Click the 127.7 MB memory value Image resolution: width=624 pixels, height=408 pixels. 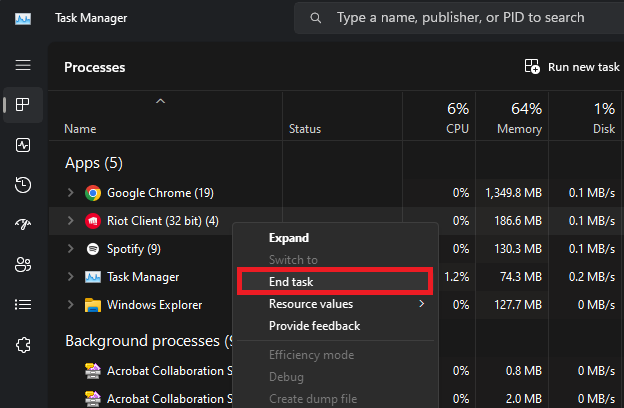[x=518, y=305]
